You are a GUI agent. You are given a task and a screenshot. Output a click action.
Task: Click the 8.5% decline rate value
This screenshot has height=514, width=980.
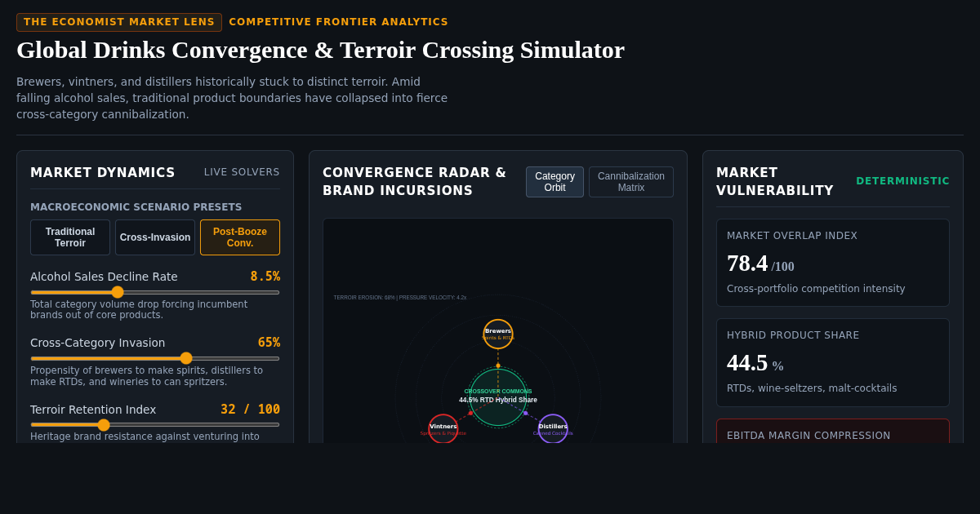265,277
